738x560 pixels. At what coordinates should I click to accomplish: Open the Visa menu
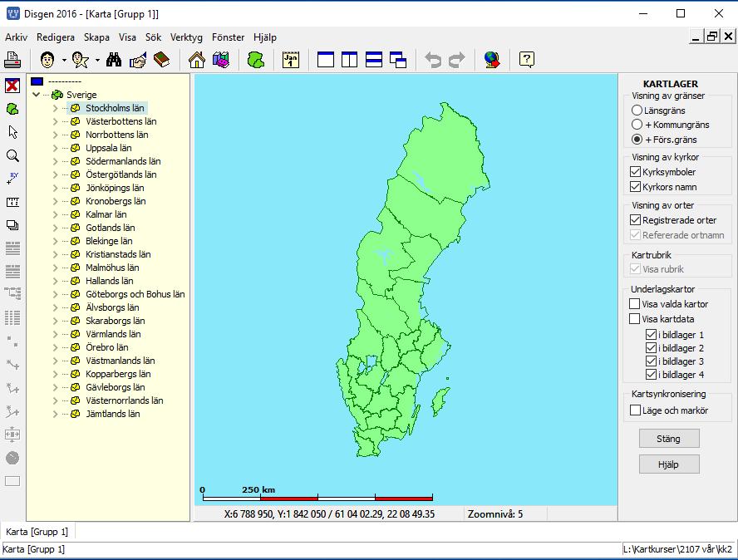tap(127, 37)
